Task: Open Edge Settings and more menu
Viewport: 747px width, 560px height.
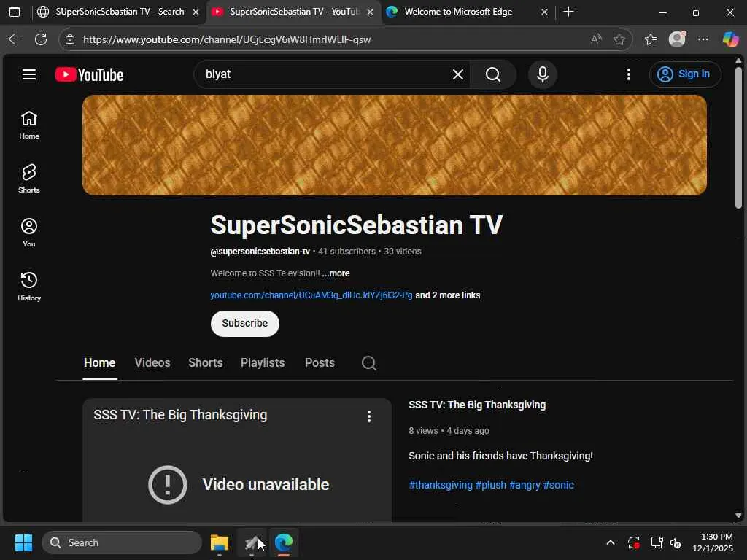Action: [x=703, y=39]
